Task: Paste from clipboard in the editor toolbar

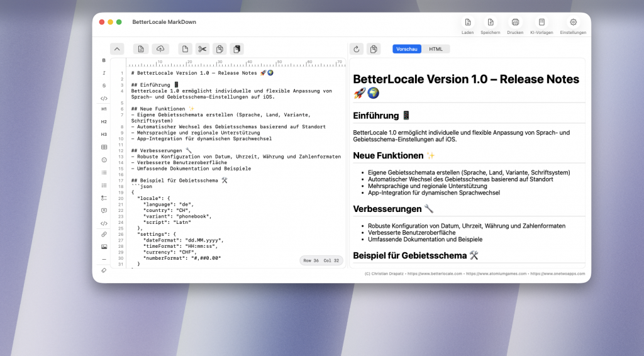Action: coord(237,49)
